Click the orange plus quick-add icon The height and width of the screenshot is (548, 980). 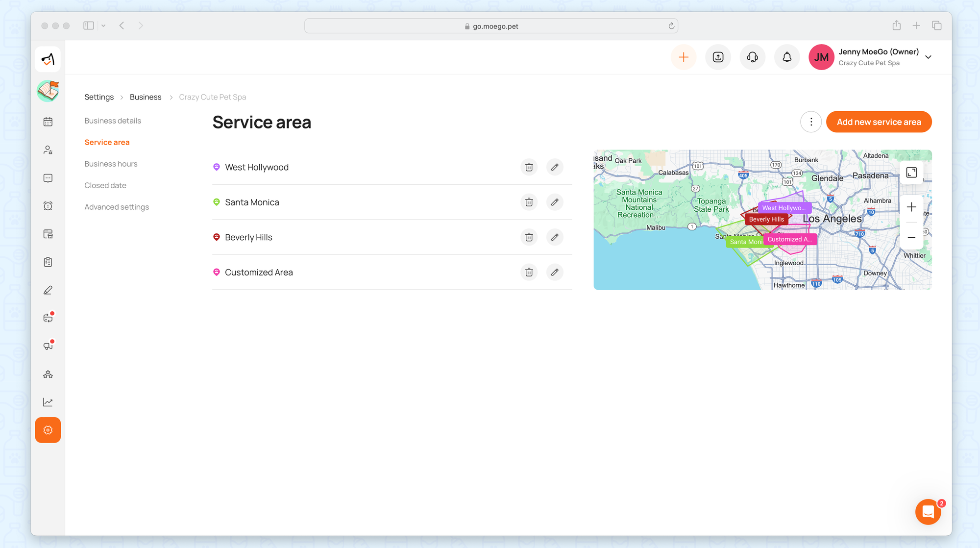click(683, 57)
